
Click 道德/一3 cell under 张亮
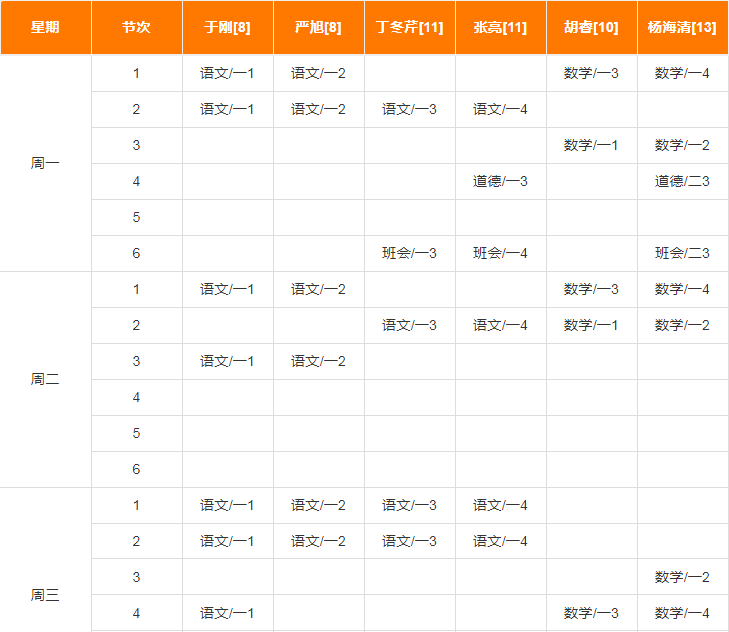(x=501, y=181)
